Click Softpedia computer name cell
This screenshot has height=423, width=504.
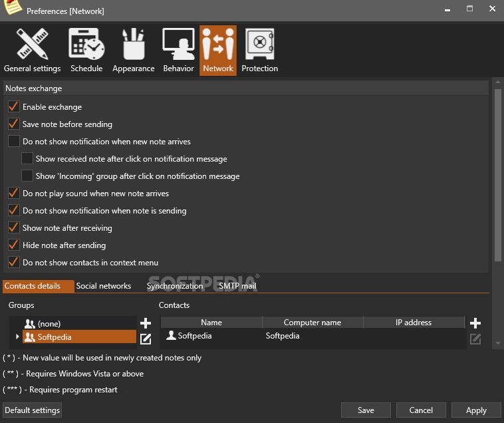[283, 336]
